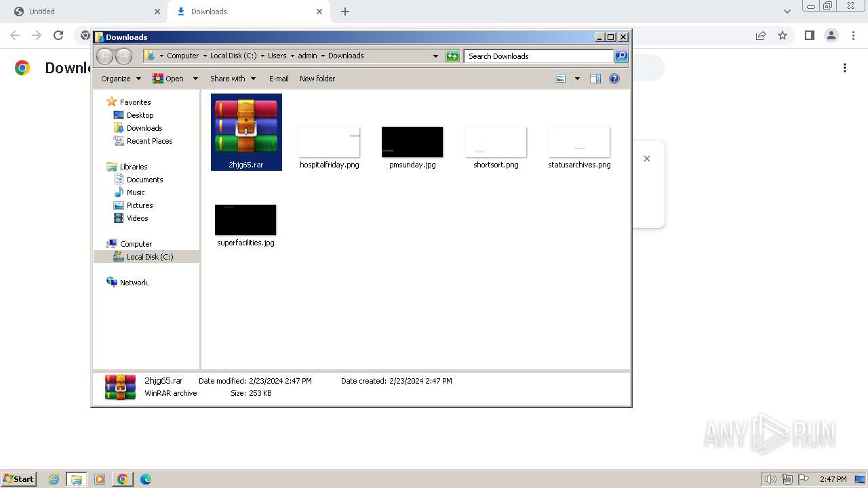The height and width of the screenshot is (488, 868).
Task: Select statusarchives.png file
Action: click(x=579, y=148)
